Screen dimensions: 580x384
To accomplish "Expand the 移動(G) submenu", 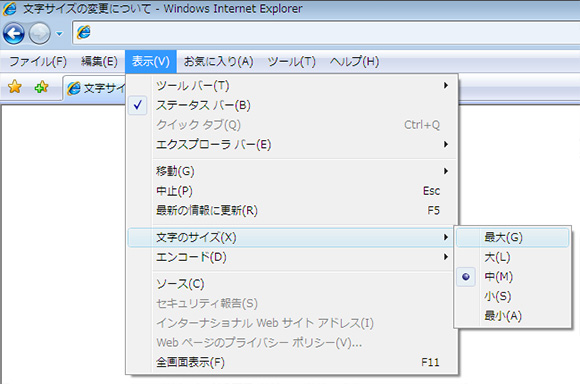I will (x=292, y=171).
